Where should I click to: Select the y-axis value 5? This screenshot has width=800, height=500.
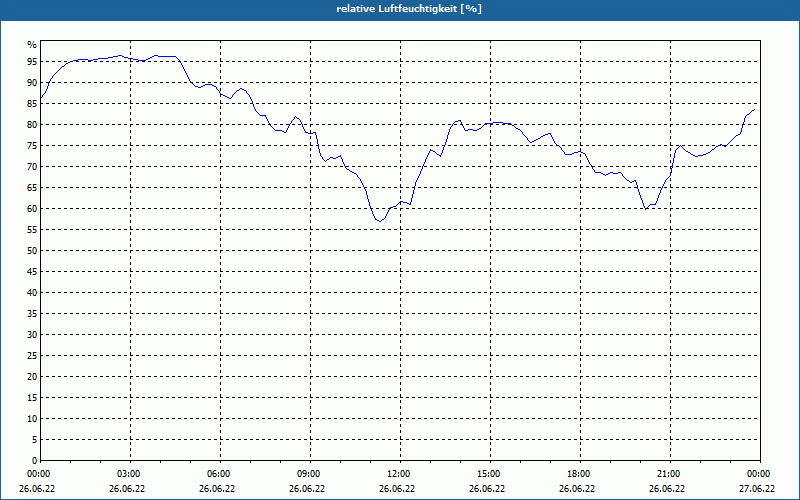35,439
